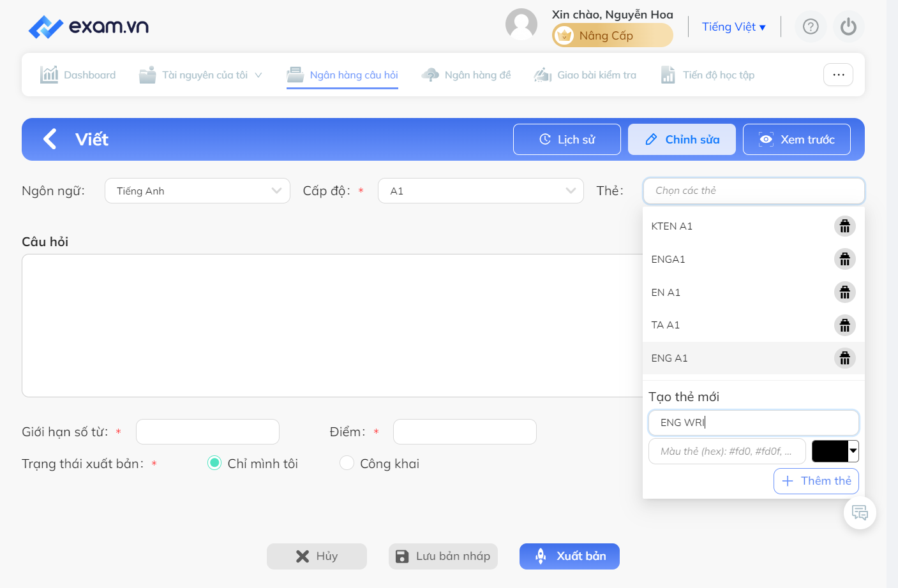Image resolution: width=898 pixels, height=588 pixels.
Task: Click the Câu hỏi text area
Action: [332, 325]
